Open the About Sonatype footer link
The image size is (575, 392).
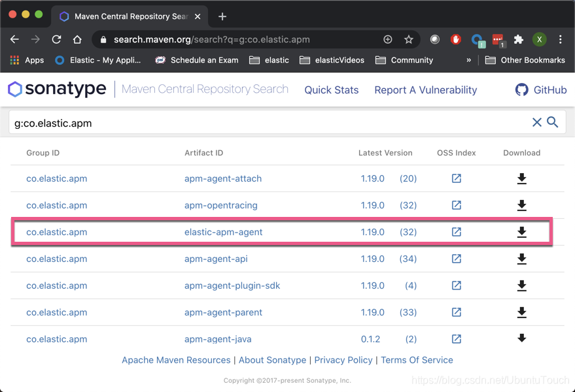(x=272, y=360)
